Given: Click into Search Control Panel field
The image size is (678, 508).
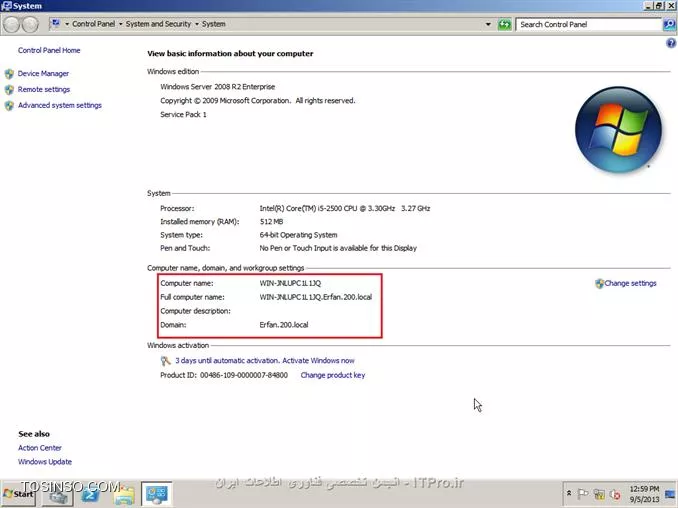Looking at the screenshot, I should 590,25.
